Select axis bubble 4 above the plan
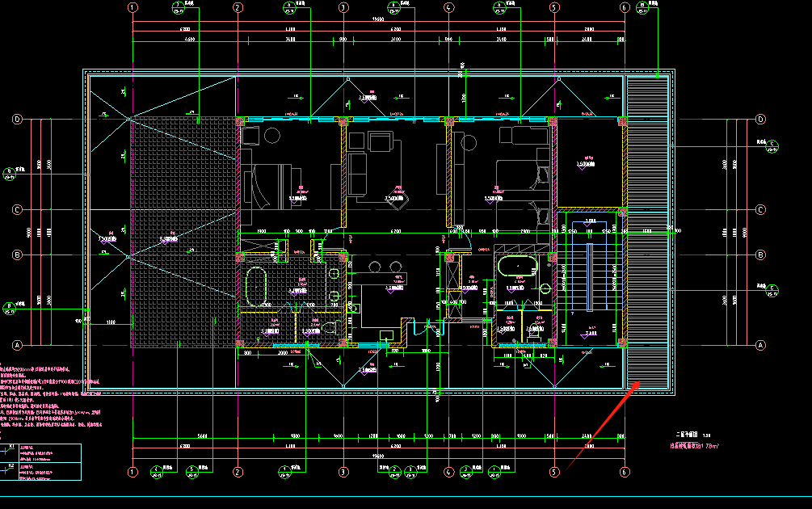 click(449, 8)
